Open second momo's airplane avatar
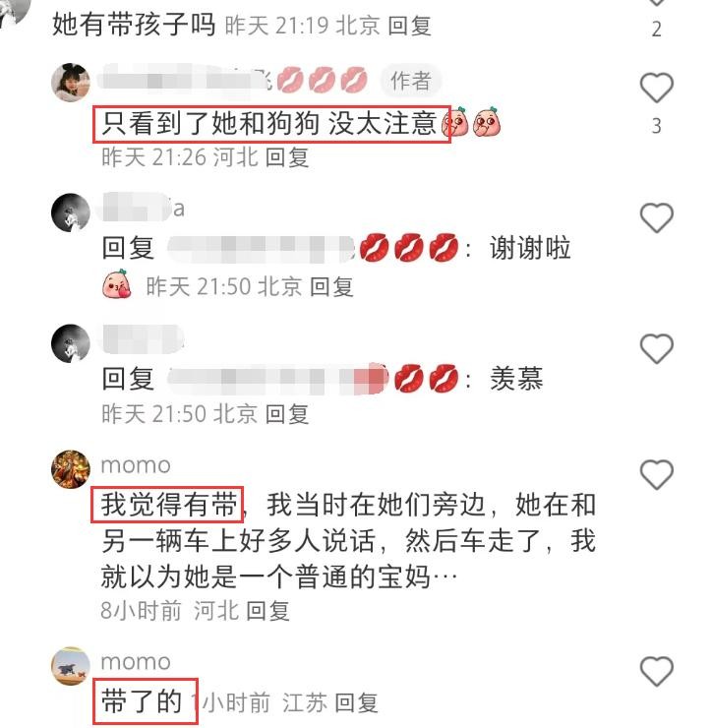The width and height of the screenshot is (711, 728). 71,666
